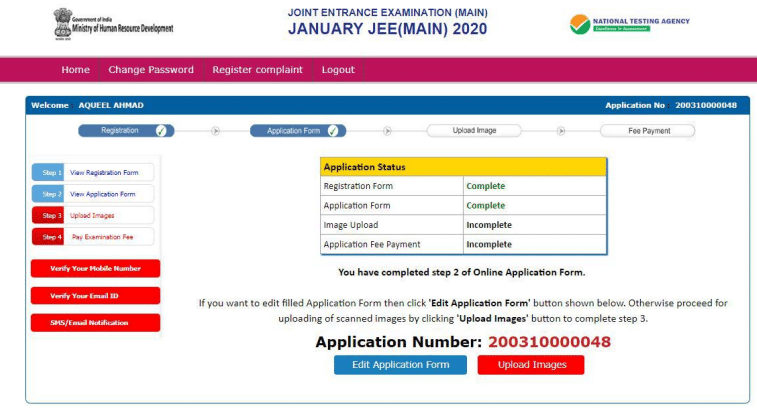This screenshot has width=757, height=414.
Task: Open the Home menu item
Action: click(75, 70)
